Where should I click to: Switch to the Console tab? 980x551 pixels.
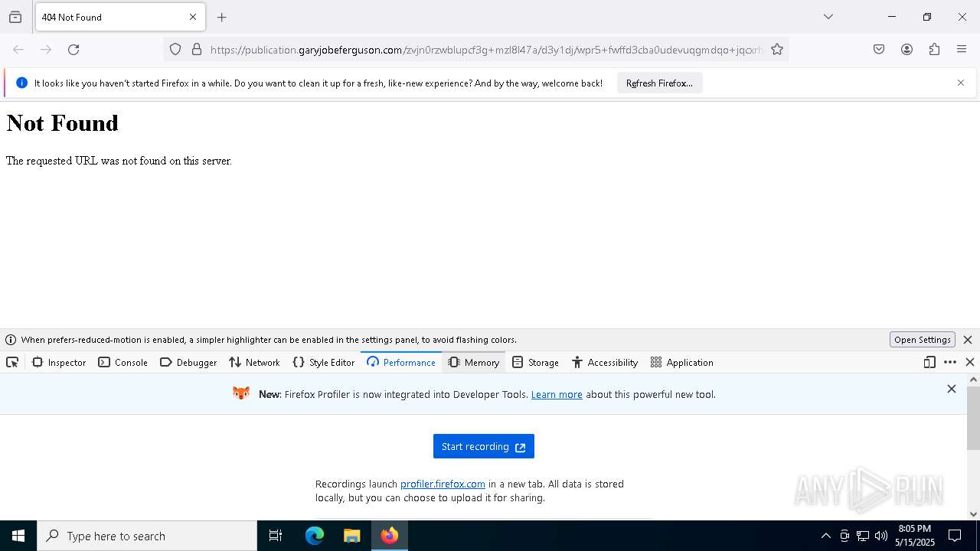(x=122, y=363)
